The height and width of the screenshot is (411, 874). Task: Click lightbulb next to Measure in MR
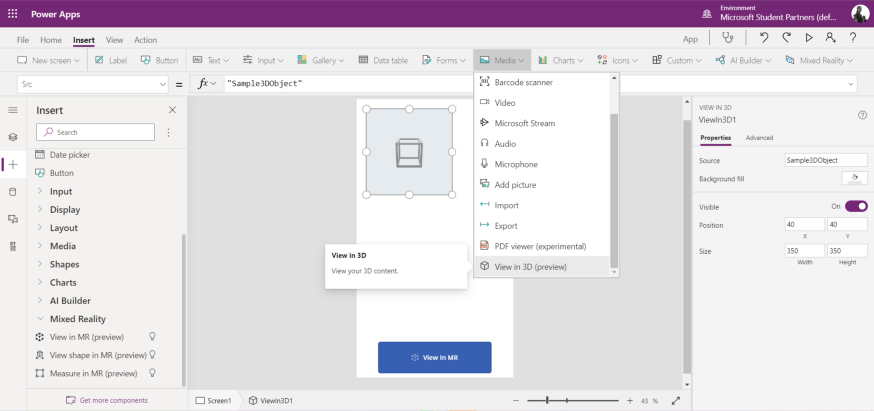click(x=152, y=373)
